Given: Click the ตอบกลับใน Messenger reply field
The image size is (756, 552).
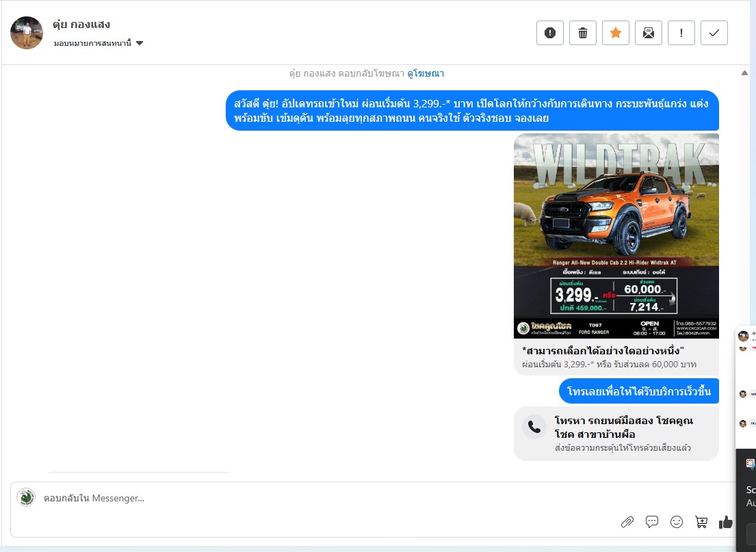Looking at the screenshot, I should pyautogui.click(x=308, y=498).
